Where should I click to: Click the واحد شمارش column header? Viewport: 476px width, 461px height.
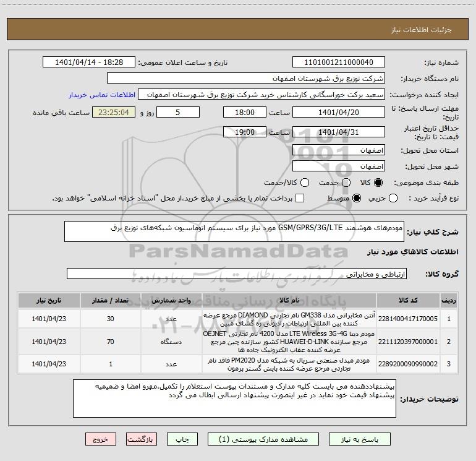pyautogui.click(x=171, y=300)
